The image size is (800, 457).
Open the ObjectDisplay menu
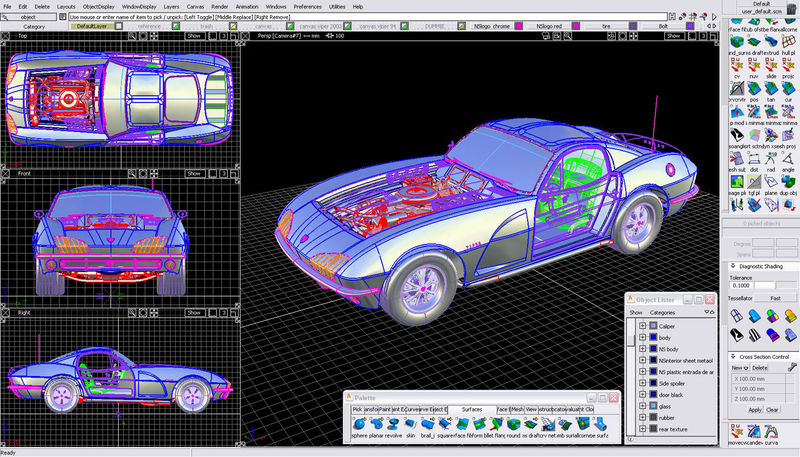tap(98, 7)
